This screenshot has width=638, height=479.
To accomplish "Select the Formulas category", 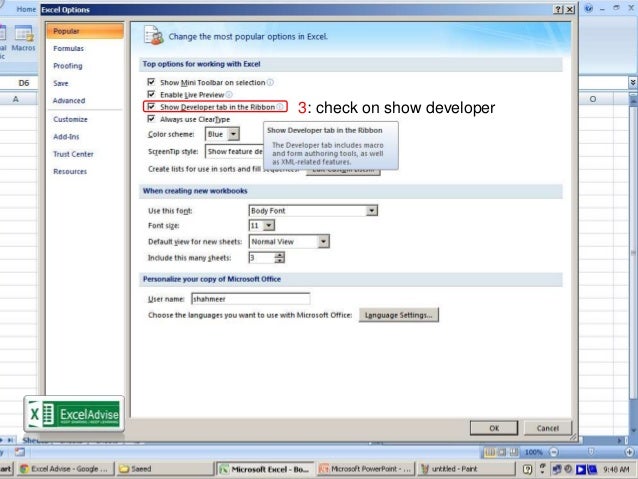I will (85, 48).
